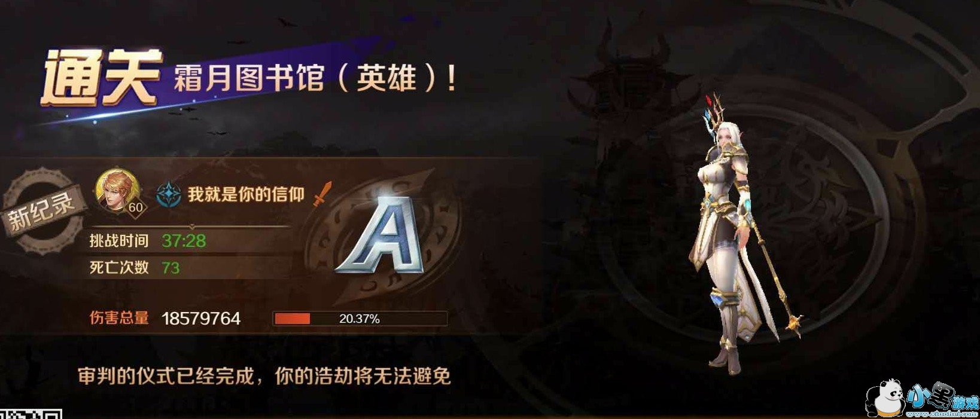This screenshot has height=419, width=980.
Task: Click the large A grade emblem
Action: pyautogui.click(x=382, y=236)
